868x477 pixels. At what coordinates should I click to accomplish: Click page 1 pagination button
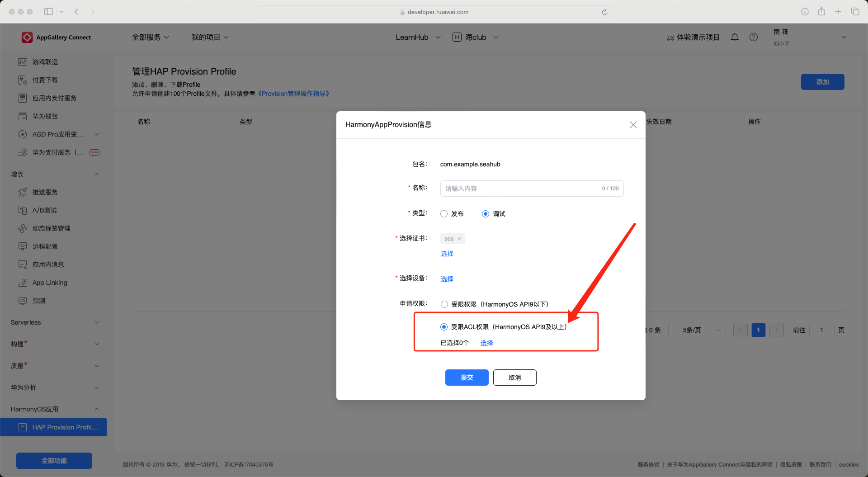coord(759,330)
